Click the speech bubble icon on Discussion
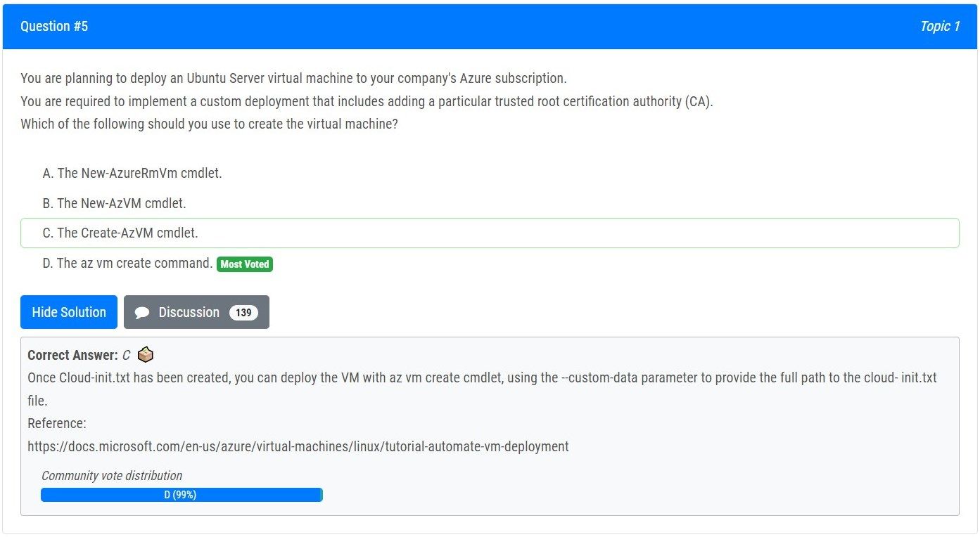Viewport: 980px width, 537px height. click(x=142, y=313)
